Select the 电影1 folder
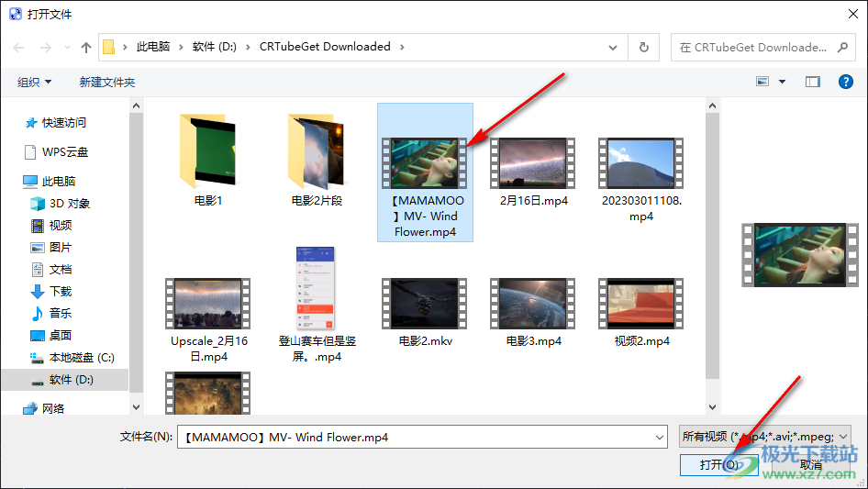868x489 pixels. coord(208,161)
